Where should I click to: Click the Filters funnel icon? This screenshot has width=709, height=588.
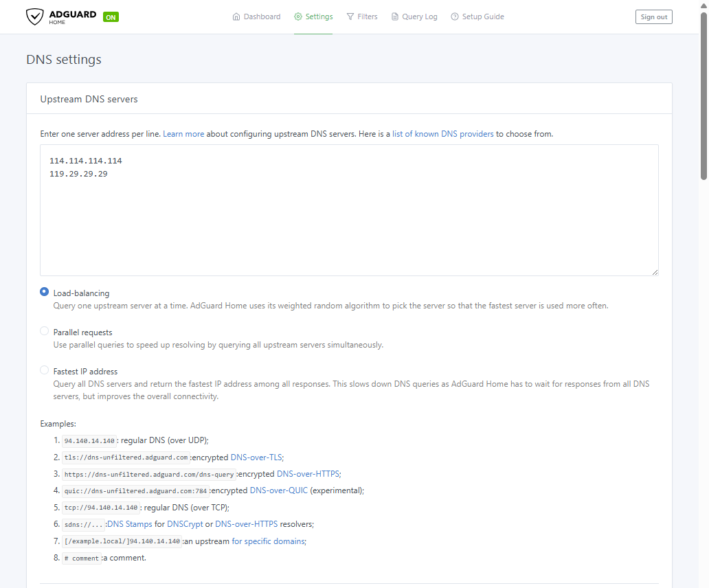(350, 16)
